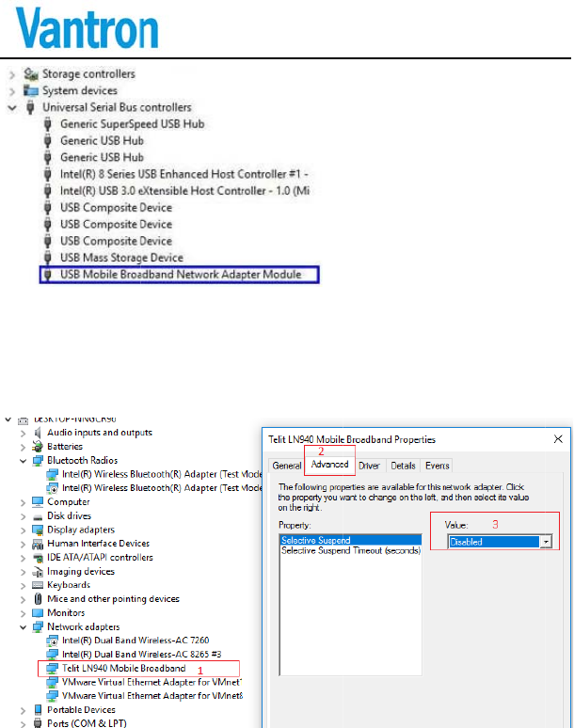
Task: Click the System devices folder icon
Action: pos(31,90)
